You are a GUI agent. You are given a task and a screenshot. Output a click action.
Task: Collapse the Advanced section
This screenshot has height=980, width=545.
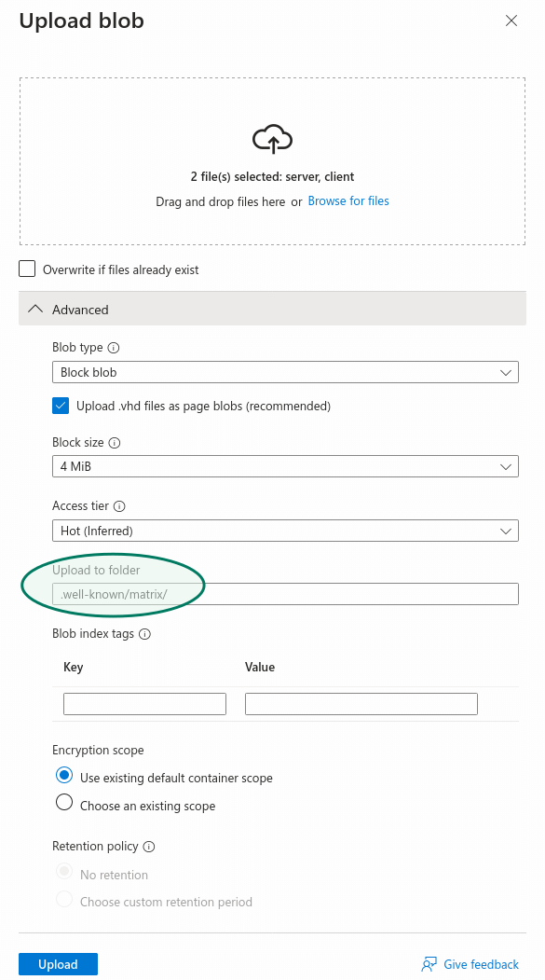point(272,309)
